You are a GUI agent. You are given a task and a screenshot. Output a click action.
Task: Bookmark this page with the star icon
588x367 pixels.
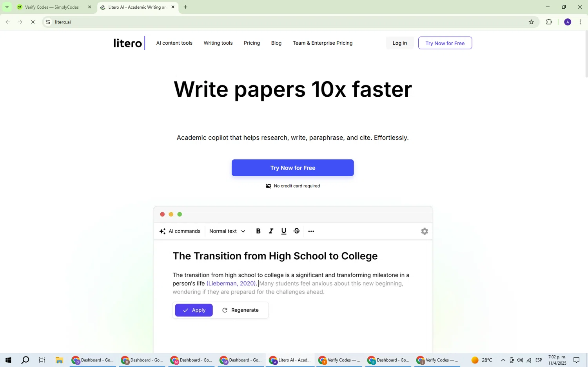[x=531, y=22]
